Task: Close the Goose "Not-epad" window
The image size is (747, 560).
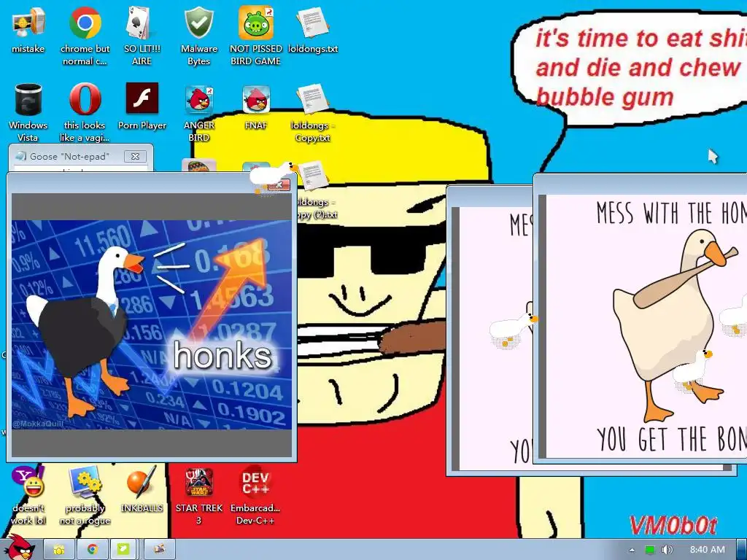Action: [x=135, y=156]
